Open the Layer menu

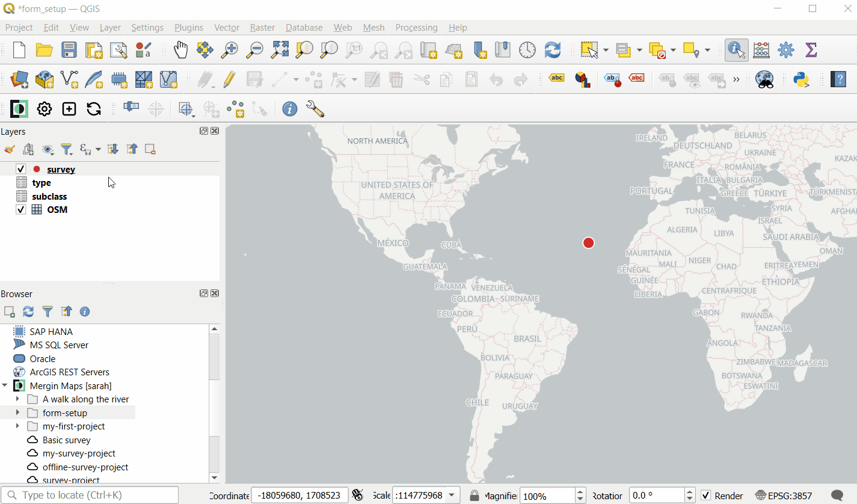110,28
